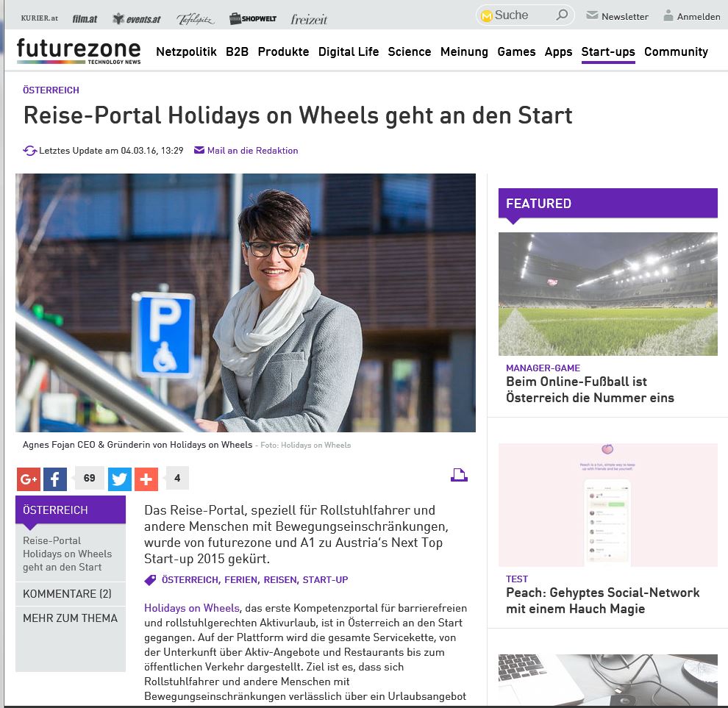Go to futurezone home logo
728x708 pixels.
click(79, 50)
